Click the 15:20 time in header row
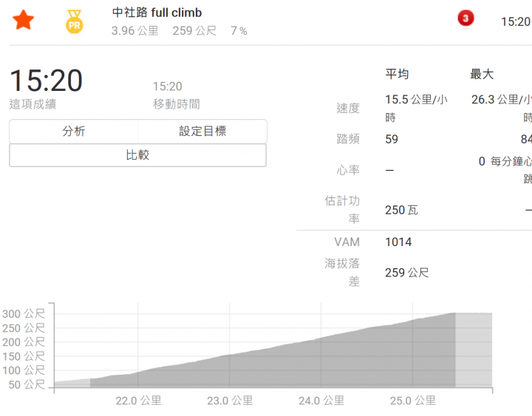 click(x=516, y=21)
